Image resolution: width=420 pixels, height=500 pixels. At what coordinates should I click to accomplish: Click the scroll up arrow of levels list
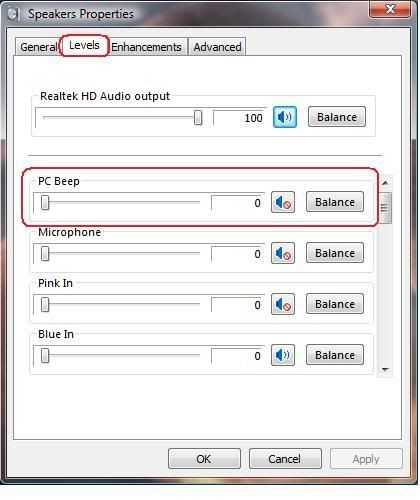click(x=385, y=183)
